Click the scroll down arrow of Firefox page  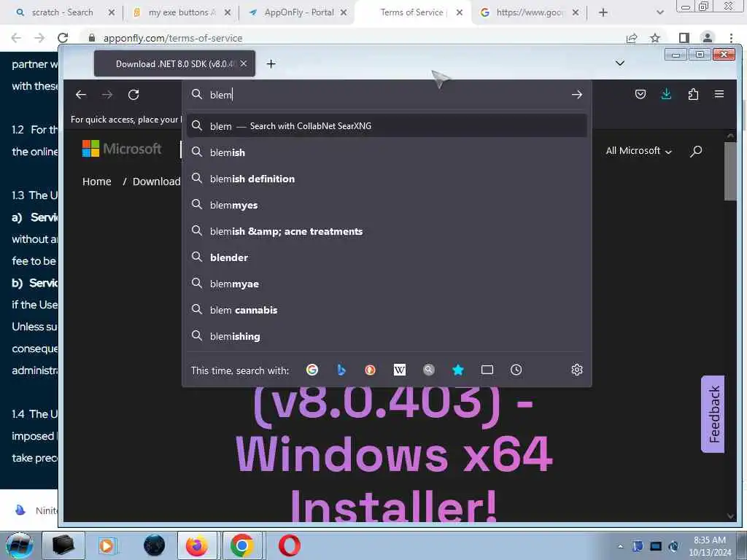(730, 516)
